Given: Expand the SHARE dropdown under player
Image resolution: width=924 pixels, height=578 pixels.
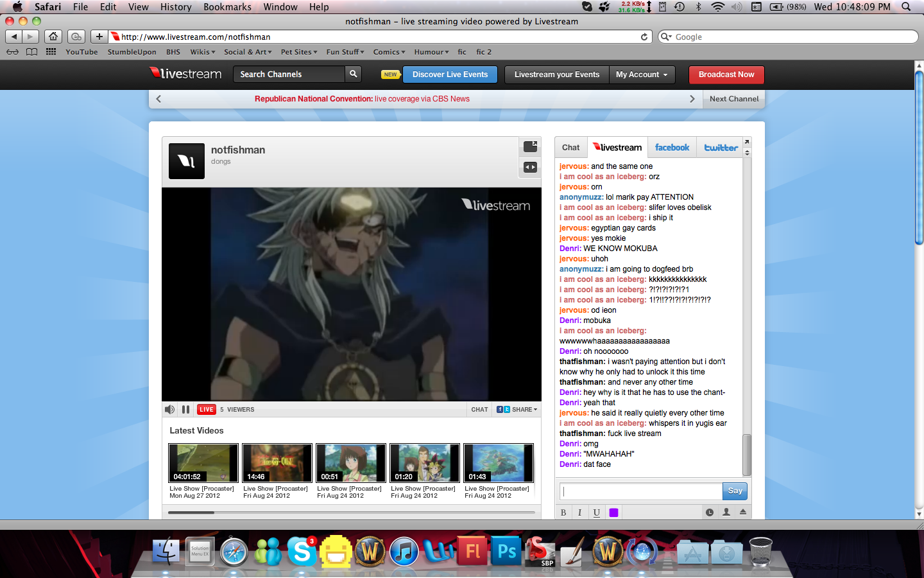Looking at the screenshot, I should coord(517,409).
